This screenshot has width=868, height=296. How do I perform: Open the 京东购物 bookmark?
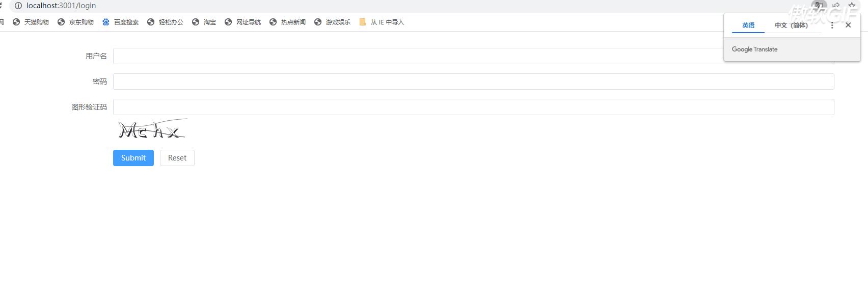[x=75, y=22]
